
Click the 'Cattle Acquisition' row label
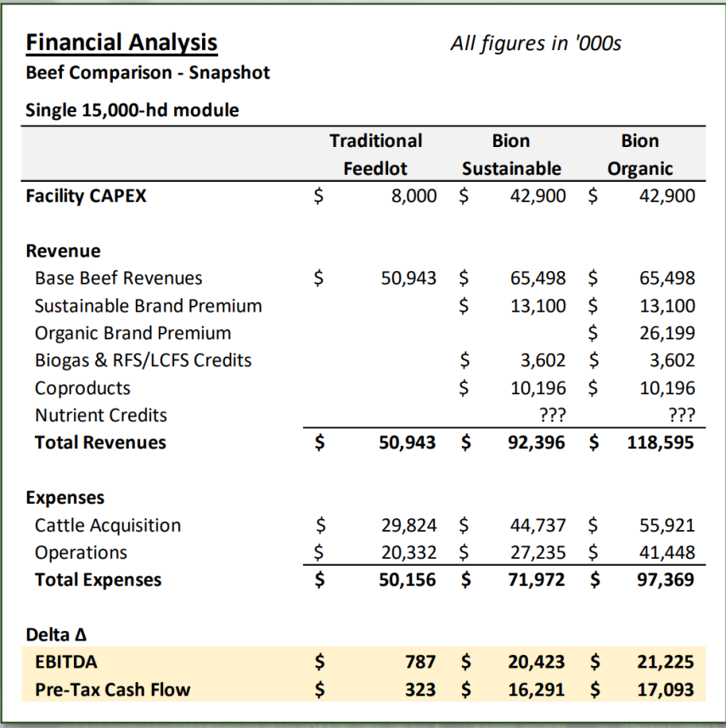(x=108, y=526)
